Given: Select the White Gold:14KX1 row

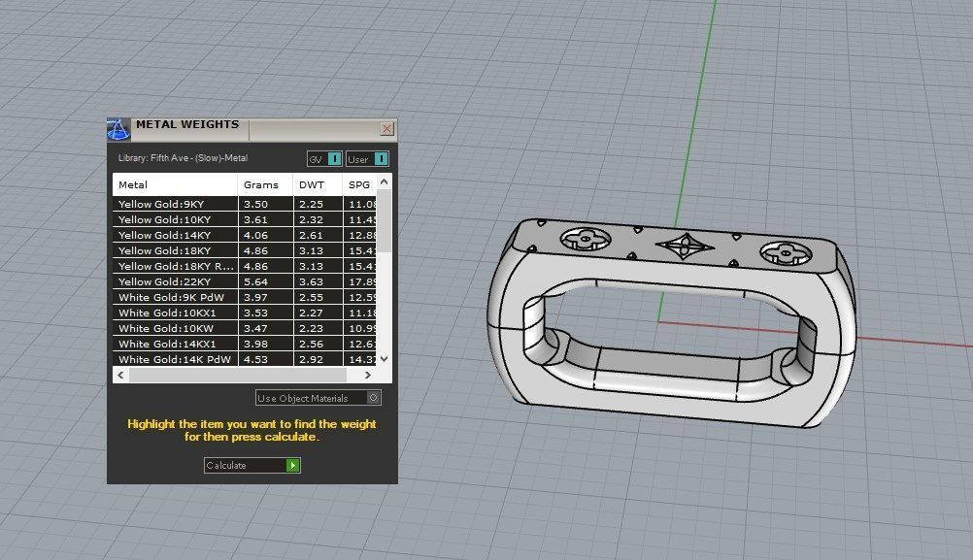Looking at the screenshot, I should [245, 344].
